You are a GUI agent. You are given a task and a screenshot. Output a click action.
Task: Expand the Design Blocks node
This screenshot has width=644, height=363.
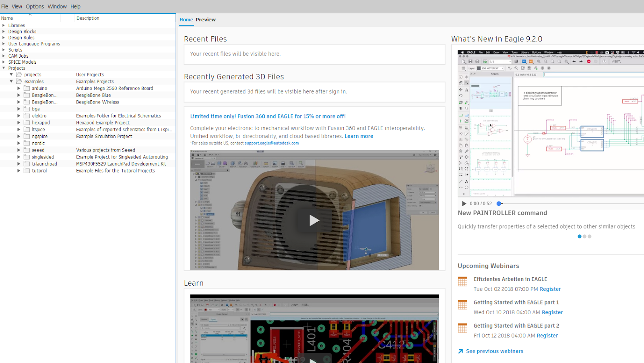click(4, 31)
